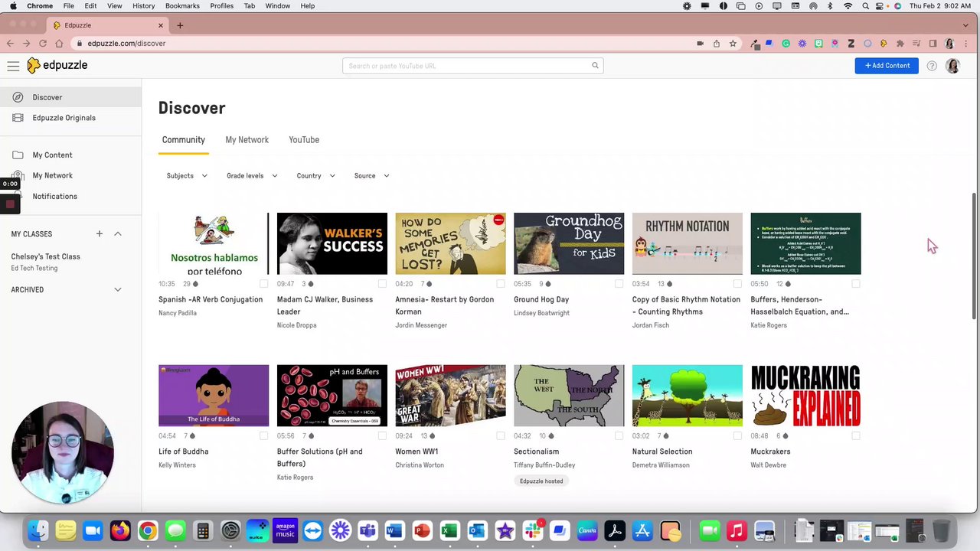The width and height of the screenshot is (980, 551).
Task: Open Chelsey's Test Class
Action: point(46,256)
